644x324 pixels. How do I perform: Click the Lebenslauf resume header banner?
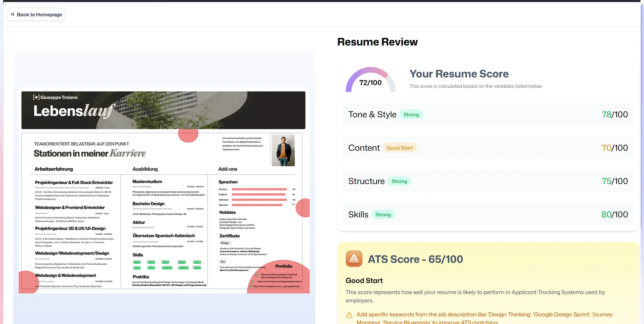pos(163,110)
